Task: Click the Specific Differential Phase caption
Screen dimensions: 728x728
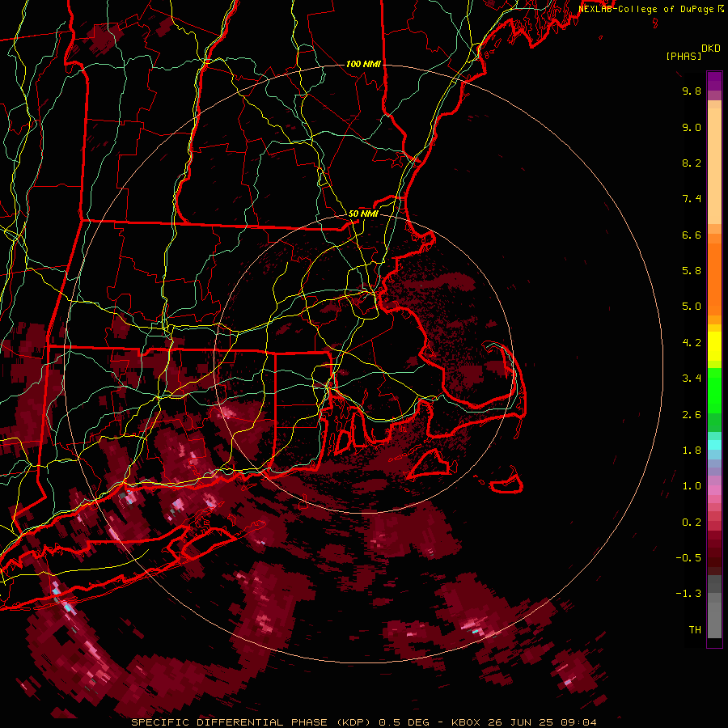Action: point(363,722)
